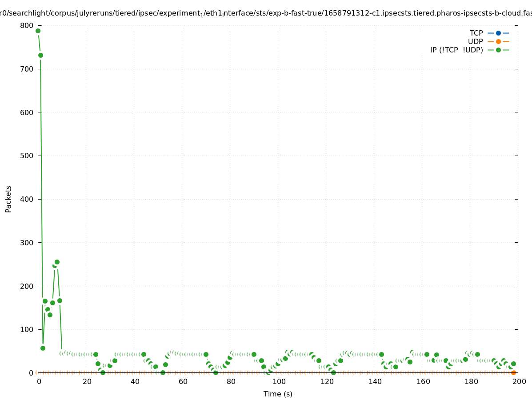This screenshot has width=532, height=400.
Task: Click the green secondary peak point near 255 packets
Action: tap(57, 262)
